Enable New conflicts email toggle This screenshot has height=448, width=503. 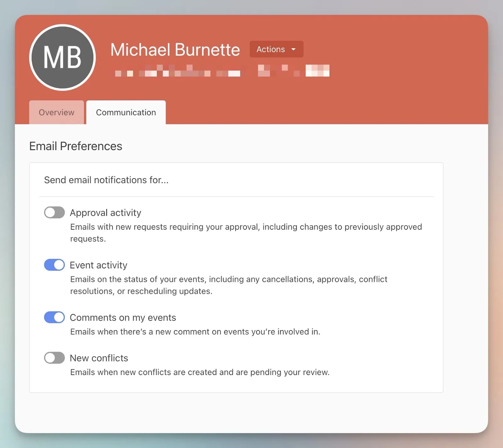54,358
